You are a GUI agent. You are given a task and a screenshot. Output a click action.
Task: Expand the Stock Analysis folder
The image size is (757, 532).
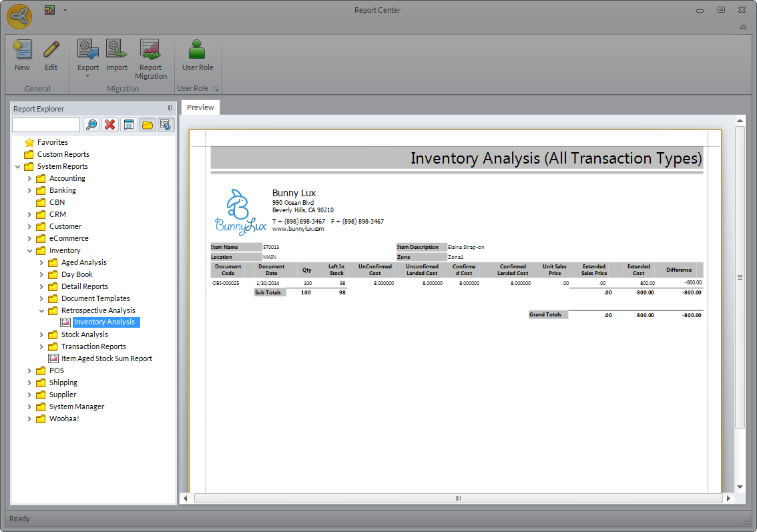41,334
